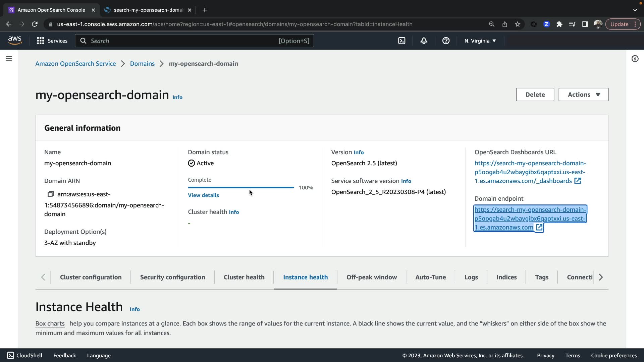Click the AWS logo home icon
Screen dimensions: 644x362
click(x=15, y=41)
